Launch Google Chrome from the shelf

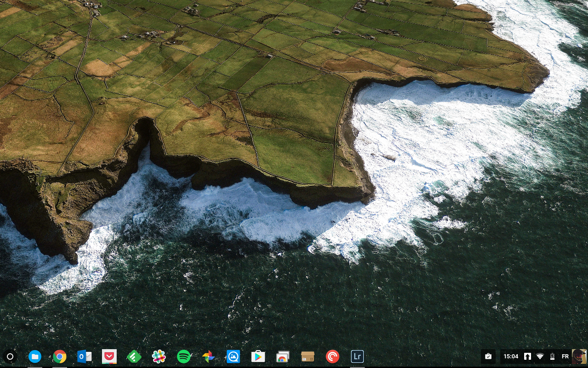coord(59,356)
